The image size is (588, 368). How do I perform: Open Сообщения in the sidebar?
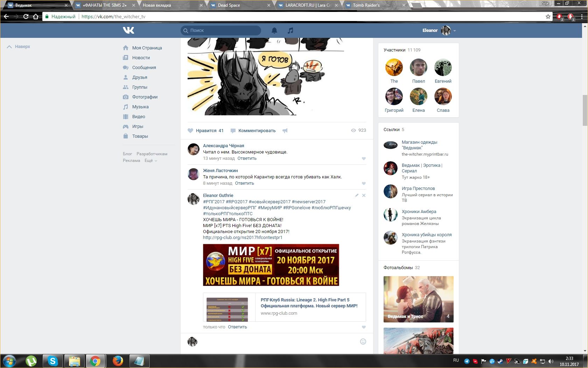point(144,68)
